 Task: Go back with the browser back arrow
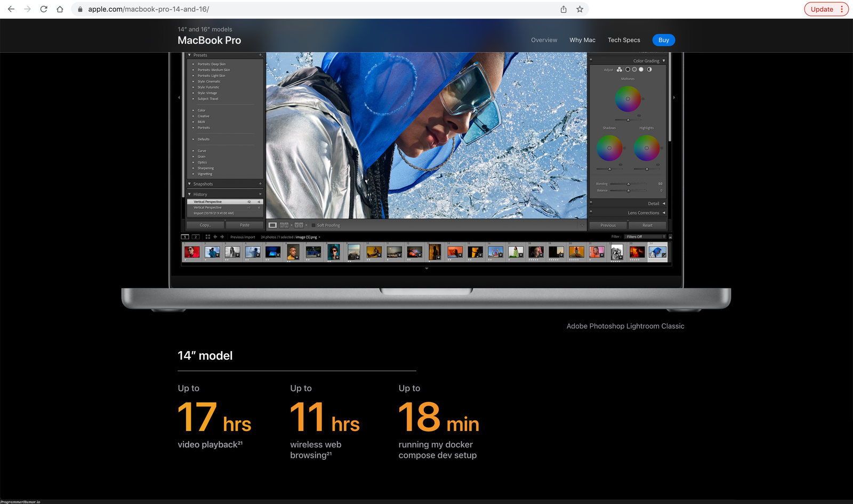coord(11,9)
